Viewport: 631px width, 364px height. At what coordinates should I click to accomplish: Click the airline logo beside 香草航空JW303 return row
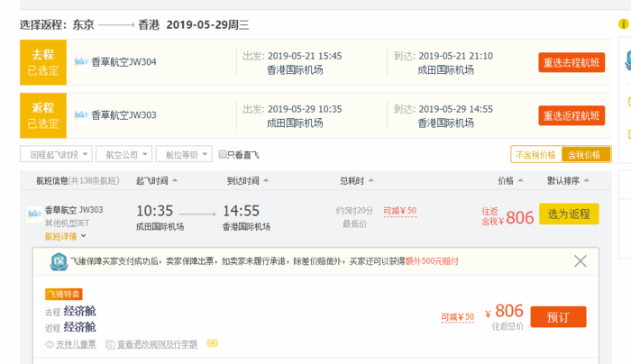click(81, 115)
